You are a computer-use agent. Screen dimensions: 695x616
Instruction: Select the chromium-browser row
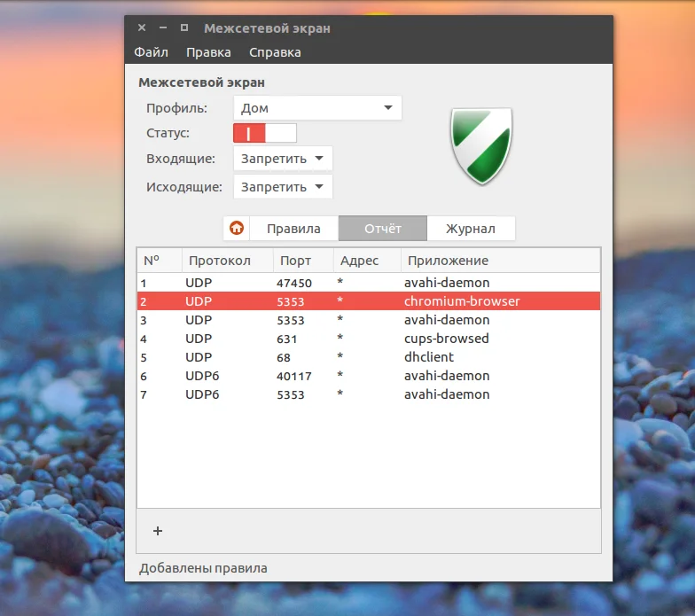(x=369, y=301)
